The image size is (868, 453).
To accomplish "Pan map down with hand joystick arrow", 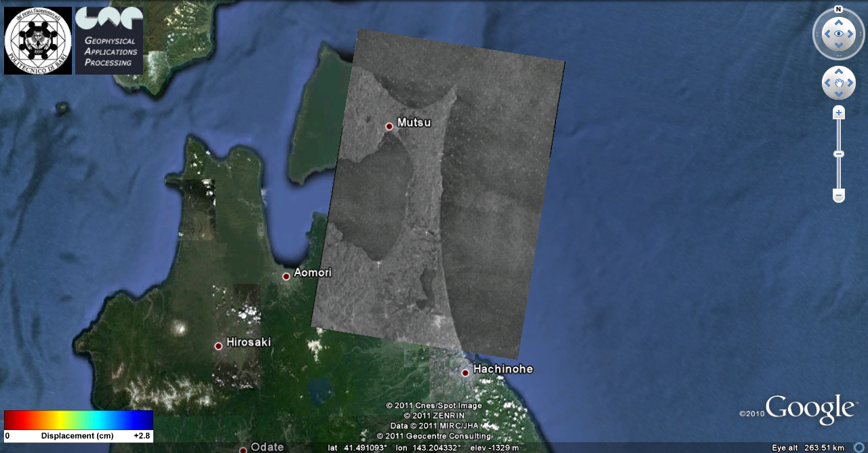I will 839,94.
